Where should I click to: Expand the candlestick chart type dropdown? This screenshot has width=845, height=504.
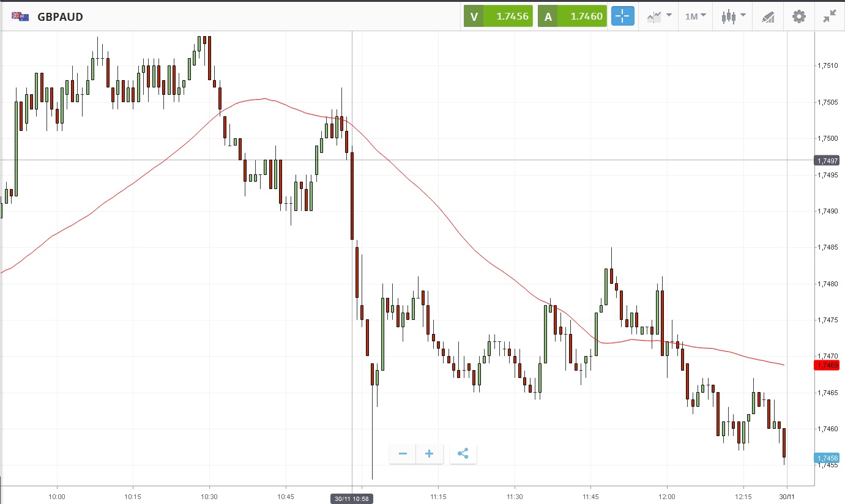pos(733,17)
